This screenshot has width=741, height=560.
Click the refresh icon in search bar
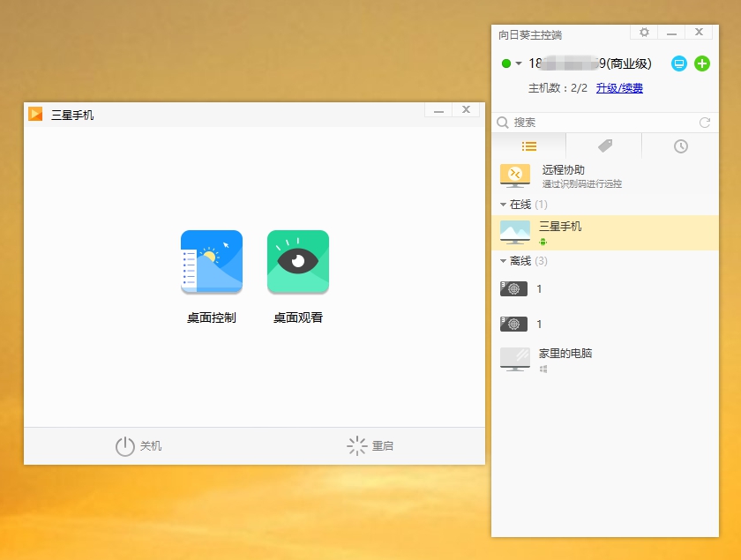(705, 123)
